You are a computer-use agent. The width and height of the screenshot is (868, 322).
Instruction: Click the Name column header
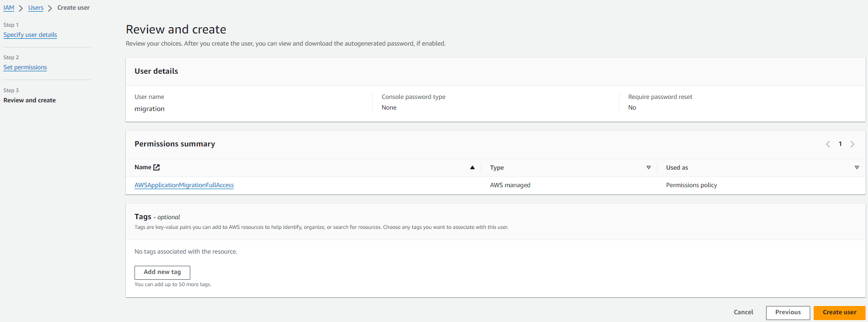click(x=143, y=167)
